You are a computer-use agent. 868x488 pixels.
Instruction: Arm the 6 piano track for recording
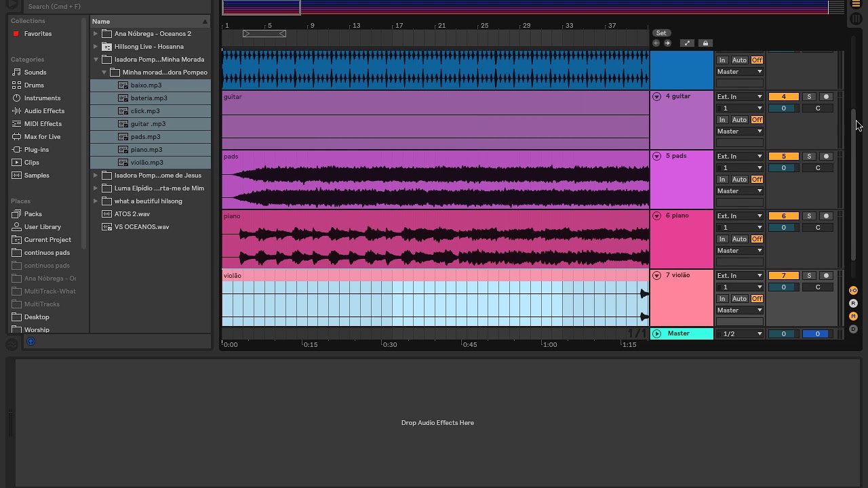point(826,216)
